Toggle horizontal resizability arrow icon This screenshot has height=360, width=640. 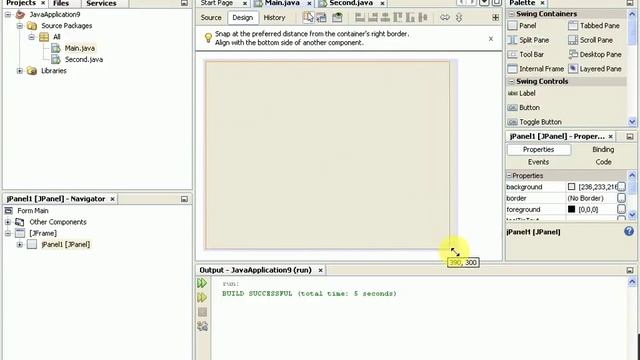coord(445,18)
